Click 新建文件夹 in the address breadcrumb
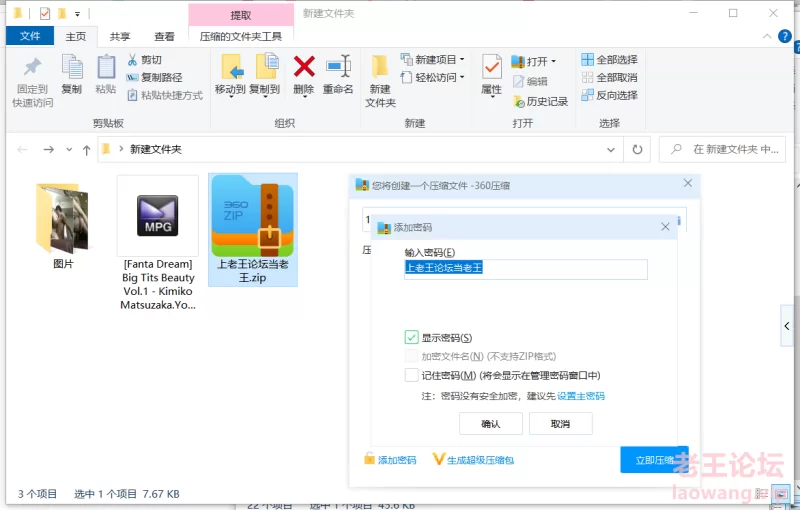The width and height of the screenshot is (800, 510). coord(156,149)
